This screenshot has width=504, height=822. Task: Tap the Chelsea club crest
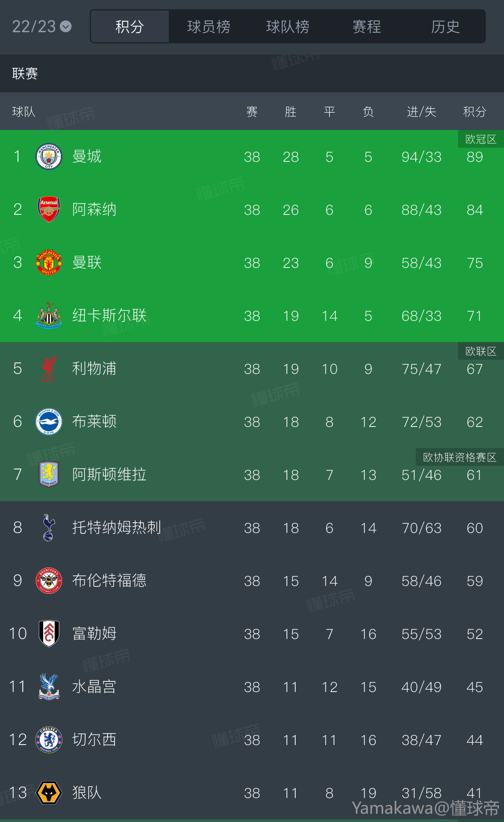pos(49,740)
